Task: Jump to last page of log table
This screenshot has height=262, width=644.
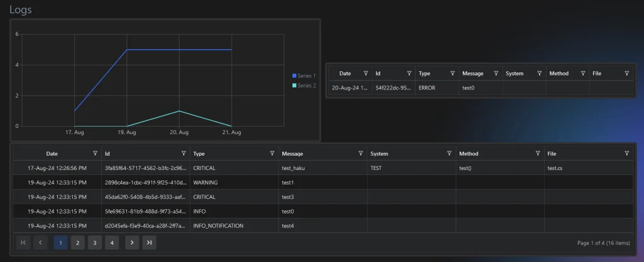Action: pyautogui.click(x=149, y=242)
